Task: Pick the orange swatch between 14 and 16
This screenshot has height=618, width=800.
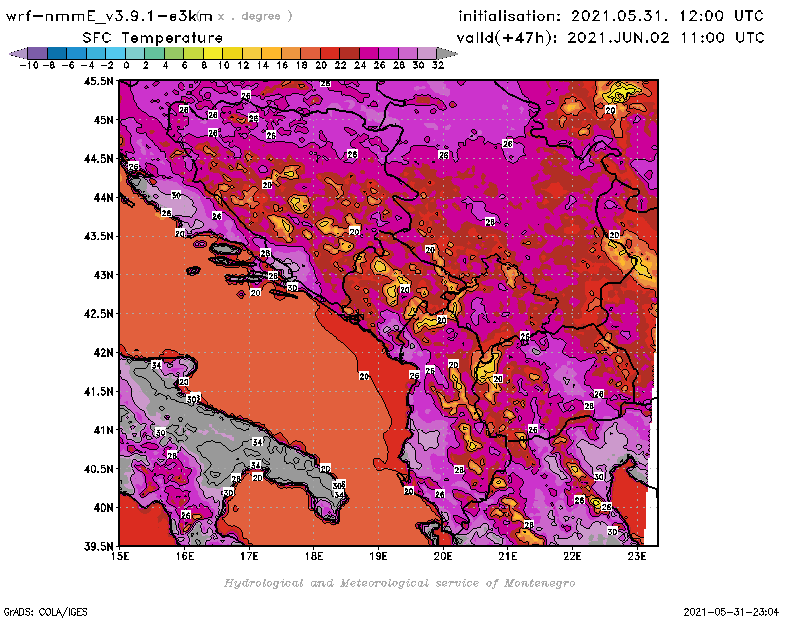Action: click(271, 53)
